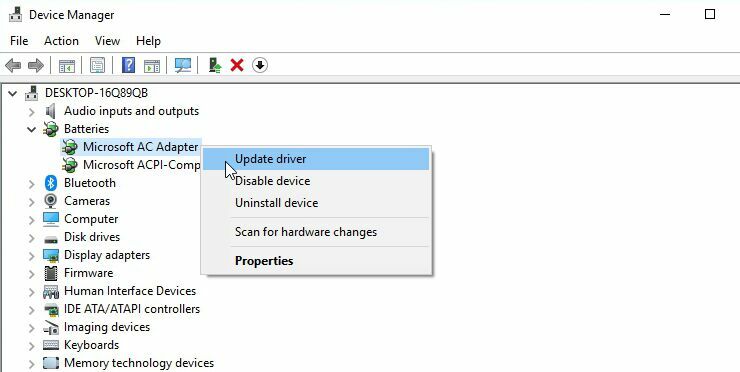Collapse the Batteries category
740x372 pixels.
tap(32, 129)
